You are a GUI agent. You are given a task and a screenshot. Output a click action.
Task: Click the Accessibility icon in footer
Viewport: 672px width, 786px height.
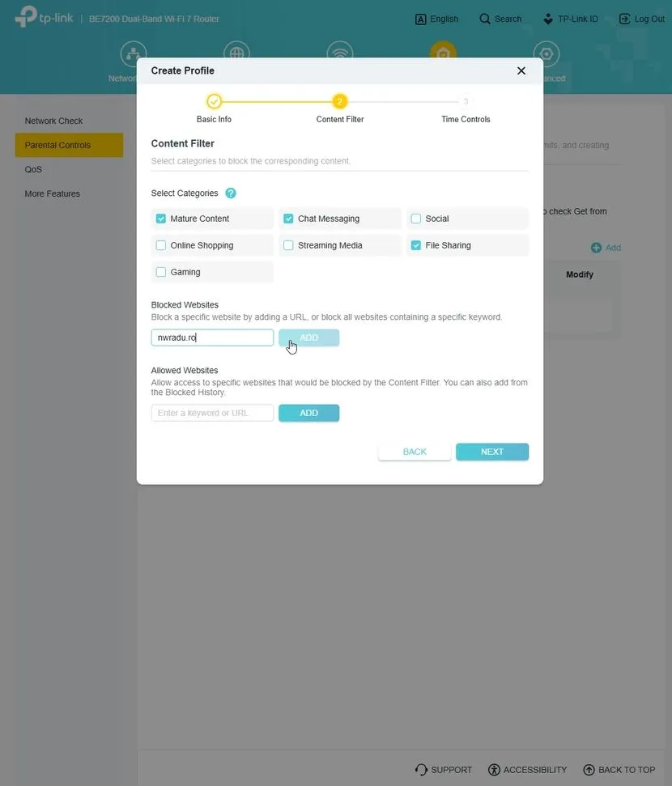[494, 770]
